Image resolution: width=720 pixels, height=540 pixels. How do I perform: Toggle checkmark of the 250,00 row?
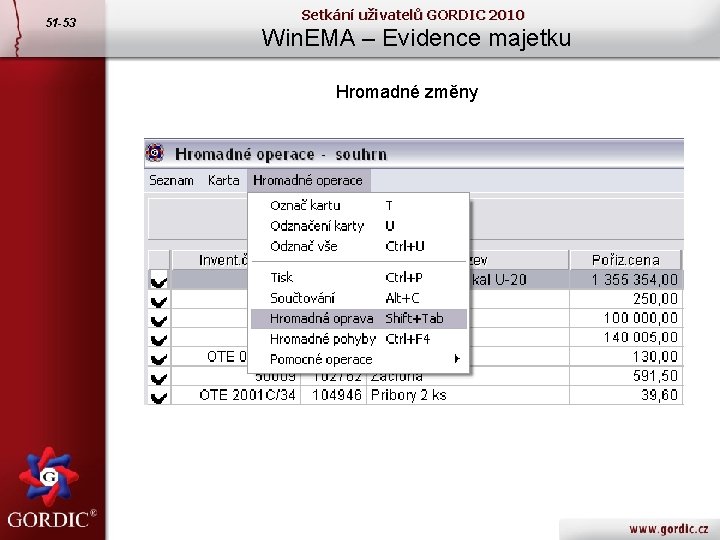tap(159, 300)
